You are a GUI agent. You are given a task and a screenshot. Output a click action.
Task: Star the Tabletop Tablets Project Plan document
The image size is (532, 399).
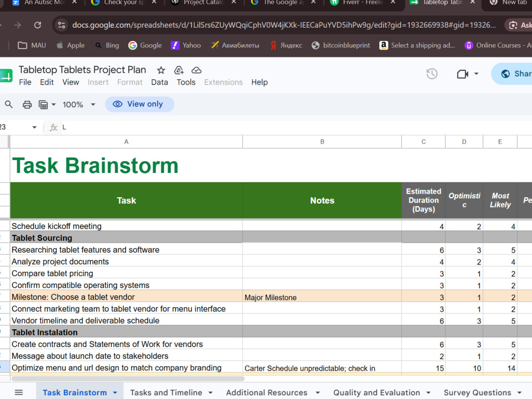point(161,70)
